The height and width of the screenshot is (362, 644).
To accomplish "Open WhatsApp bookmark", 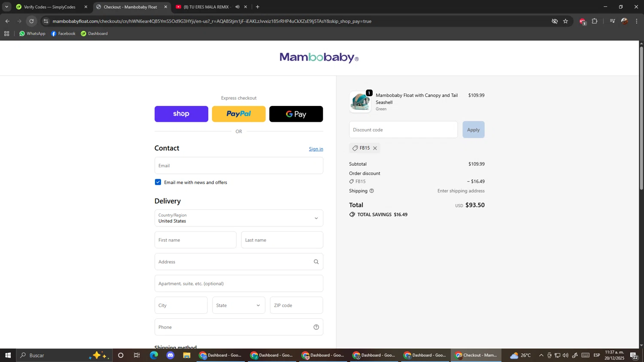I will coord(32,33).
